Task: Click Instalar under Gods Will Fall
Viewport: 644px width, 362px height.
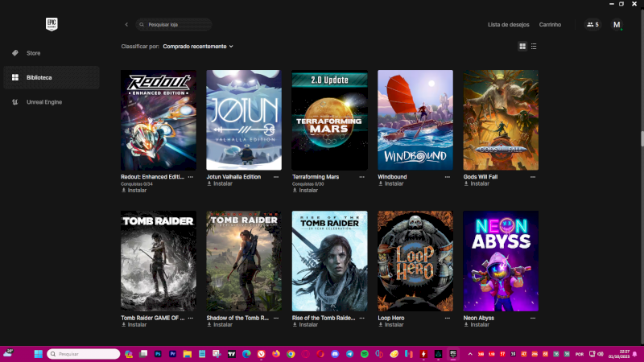Action: pos(479,183)
